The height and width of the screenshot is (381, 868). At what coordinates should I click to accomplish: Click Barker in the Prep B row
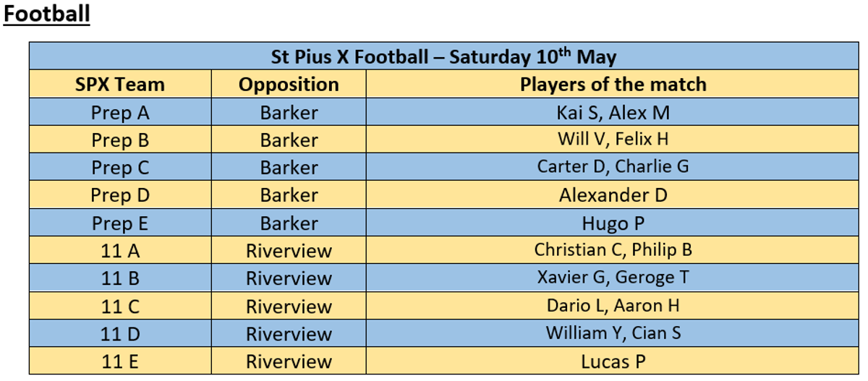click(289, 140)
